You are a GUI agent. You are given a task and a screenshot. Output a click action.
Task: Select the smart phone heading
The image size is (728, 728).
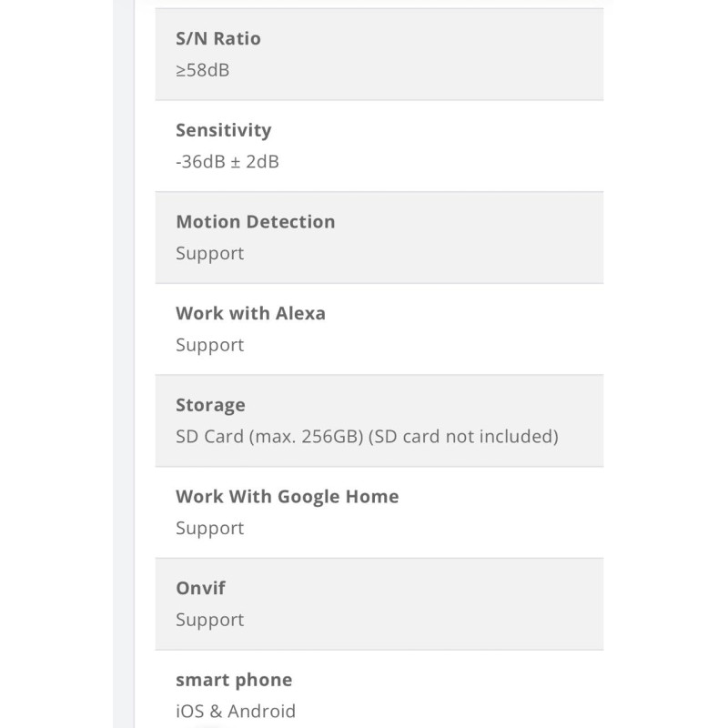(x=234, y=680)
